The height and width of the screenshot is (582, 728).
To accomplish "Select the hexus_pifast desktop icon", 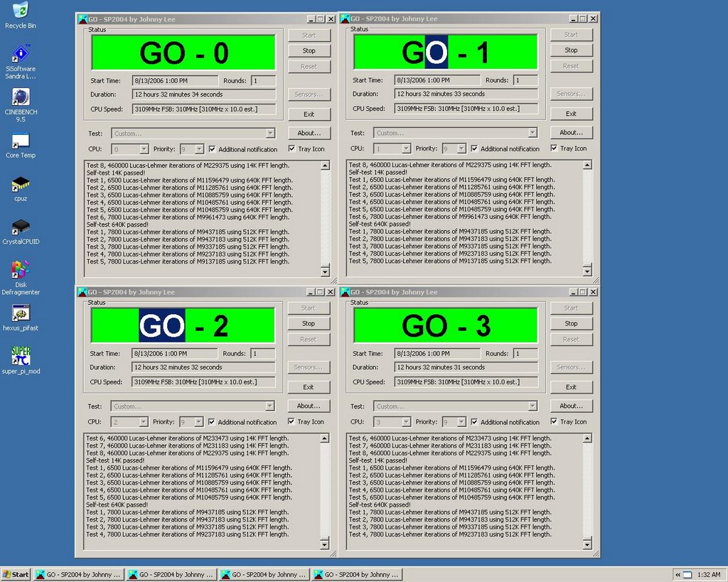I will (21, 318).
